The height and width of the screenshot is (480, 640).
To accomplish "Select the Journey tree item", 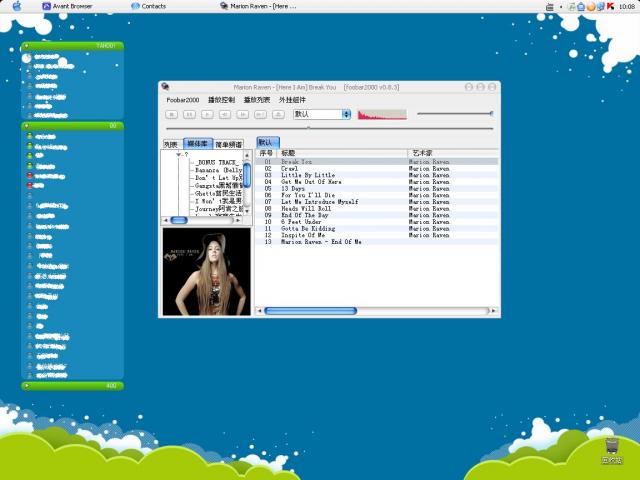I will [219, 209].
